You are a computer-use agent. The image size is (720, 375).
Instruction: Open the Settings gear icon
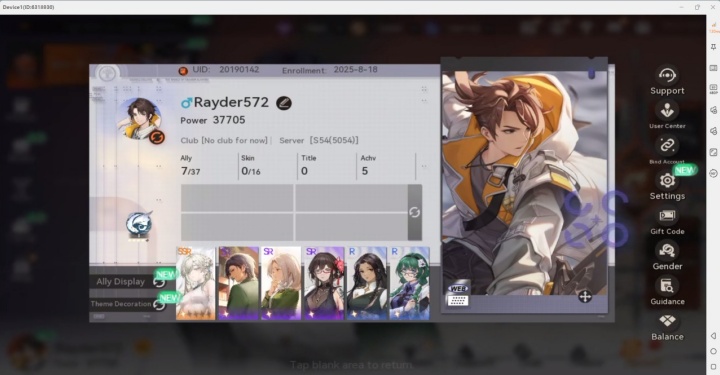[667, 180]
